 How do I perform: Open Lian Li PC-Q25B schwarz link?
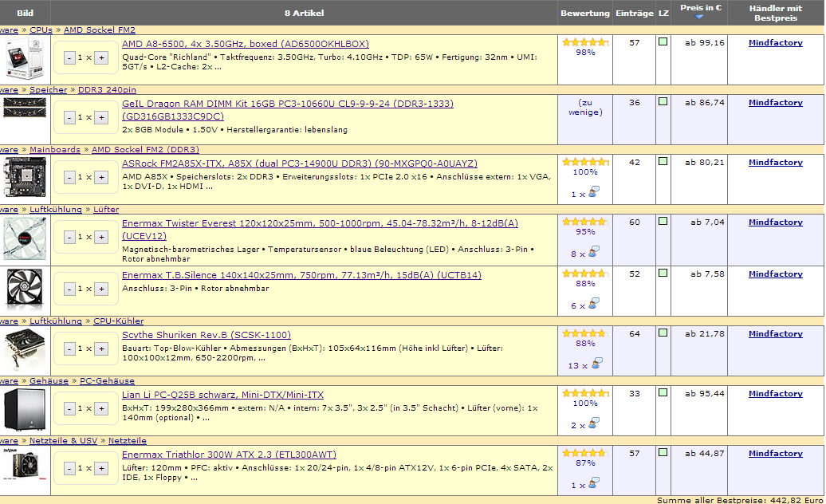click(222, 395)
